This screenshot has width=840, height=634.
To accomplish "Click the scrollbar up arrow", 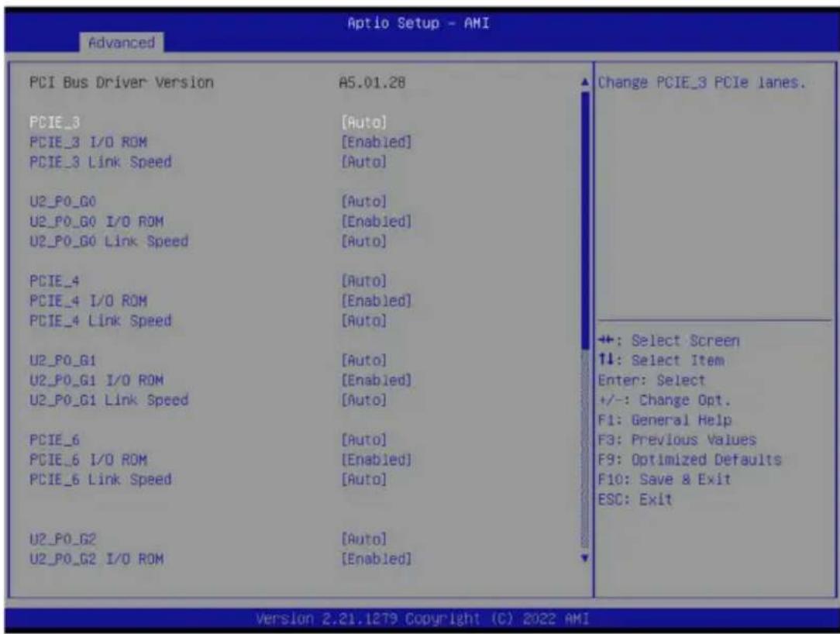I will click(x=585, y=82).
